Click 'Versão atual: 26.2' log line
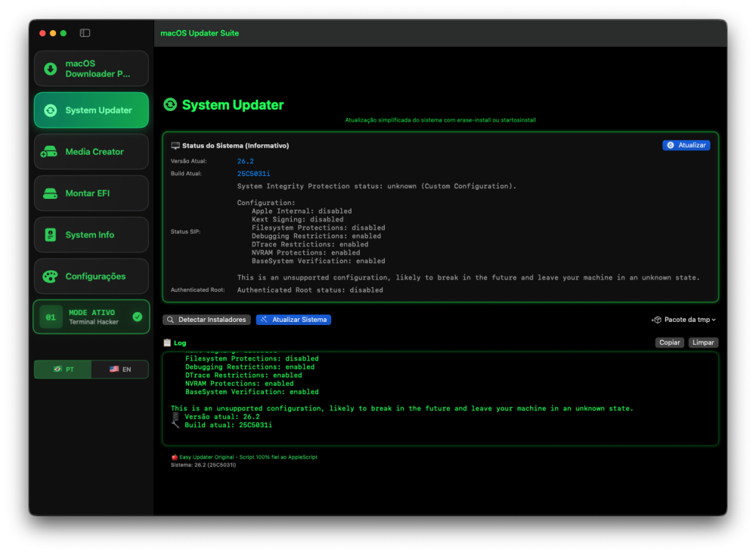 [x=222, y=416]
